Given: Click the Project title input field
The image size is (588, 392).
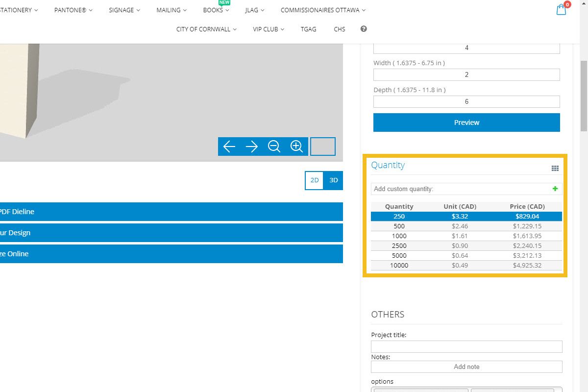Looking at the screenshot, I should point(466,346).
